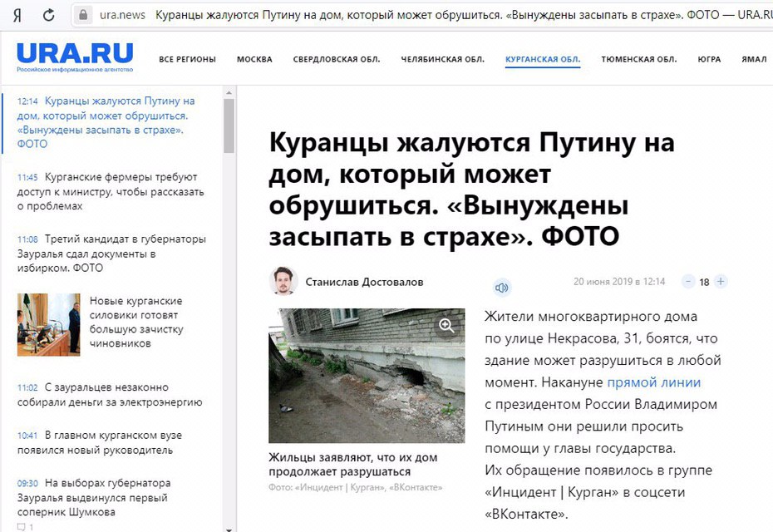Open news on Курганские фермеры требуют доступ
Screen dimensions: 773x532
[x=111, y=191]
